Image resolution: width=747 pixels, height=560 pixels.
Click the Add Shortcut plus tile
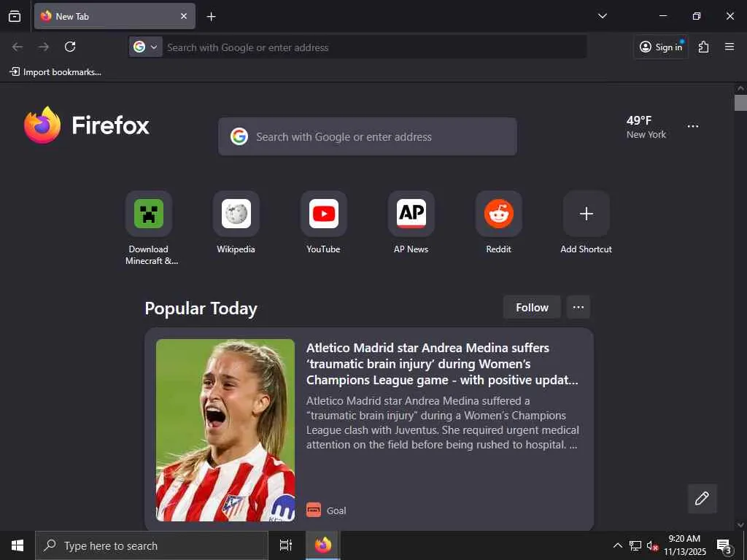(x=587, y=214)
